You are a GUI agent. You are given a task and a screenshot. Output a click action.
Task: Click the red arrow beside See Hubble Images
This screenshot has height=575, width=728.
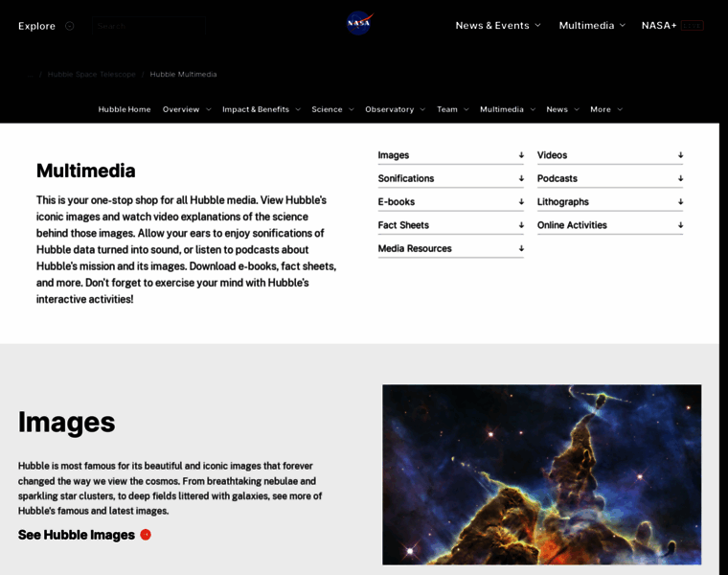click(x=146, y=535)
